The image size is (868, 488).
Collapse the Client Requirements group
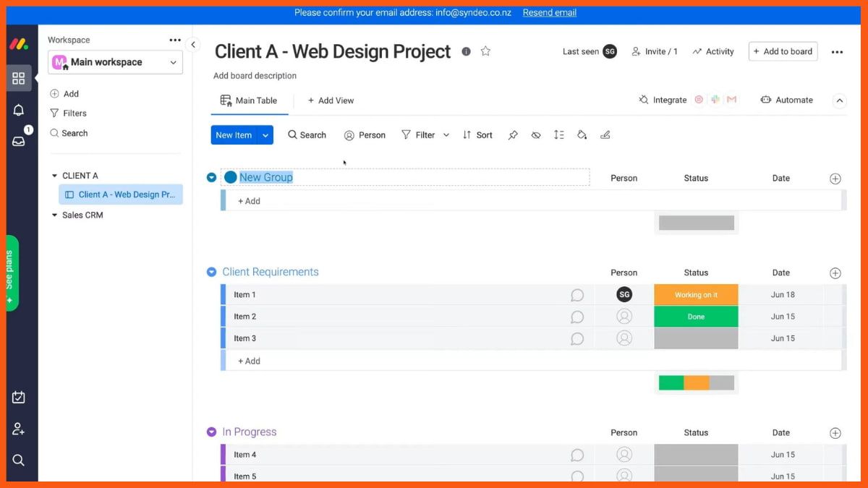tap(211, 273)
